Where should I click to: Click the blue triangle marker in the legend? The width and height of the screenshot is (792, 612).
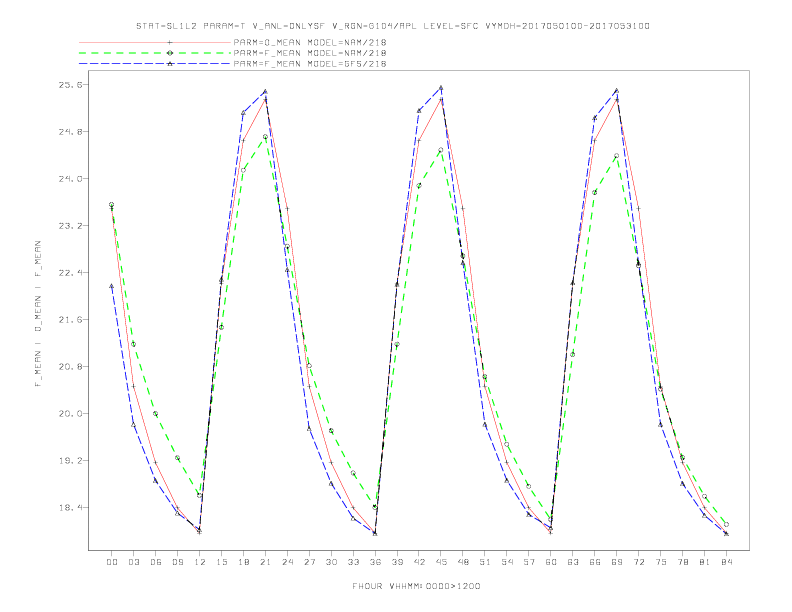click(x=170, y=64)
